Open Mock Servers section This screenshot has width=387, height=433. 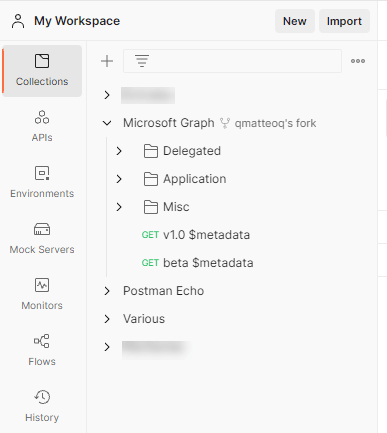pyautogui.click(x=42, y=239)
